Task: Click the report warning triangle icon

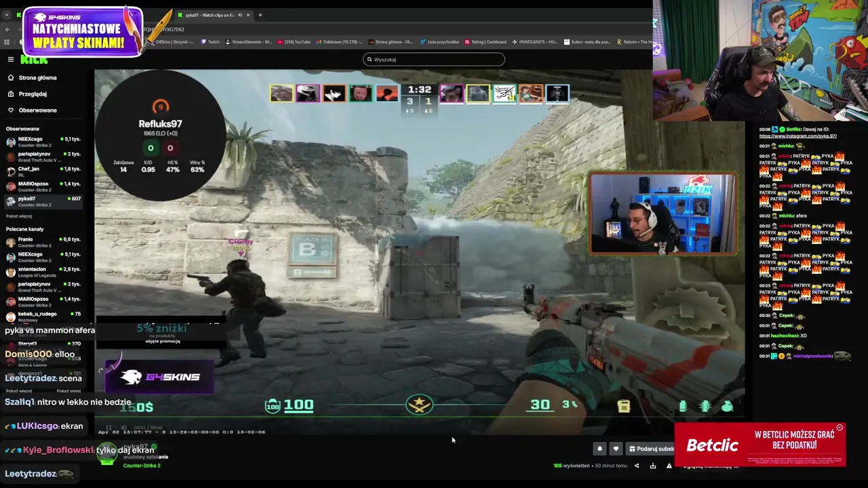Action: coord(669,466)
